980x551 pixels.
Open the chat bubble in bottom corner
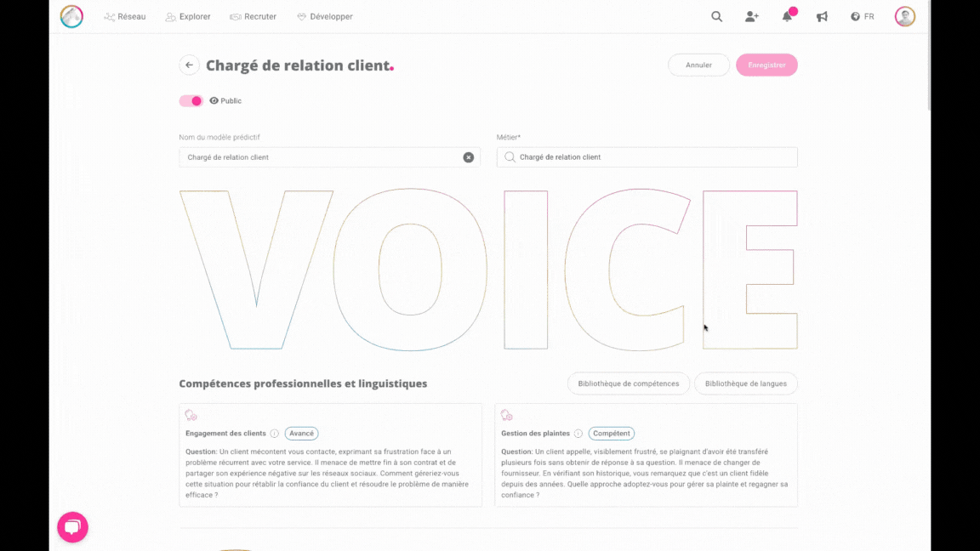72,527
